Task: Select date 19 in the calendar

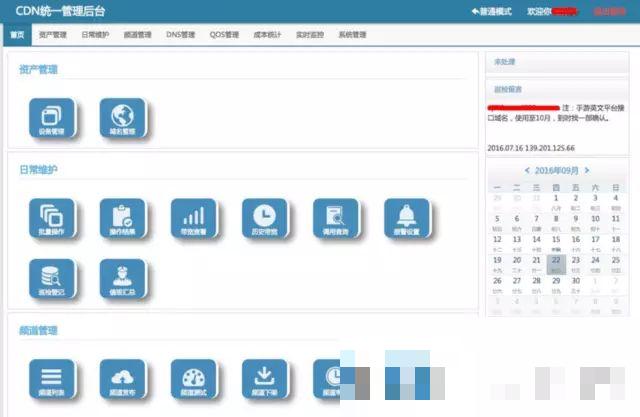Action: pos(497,264)
